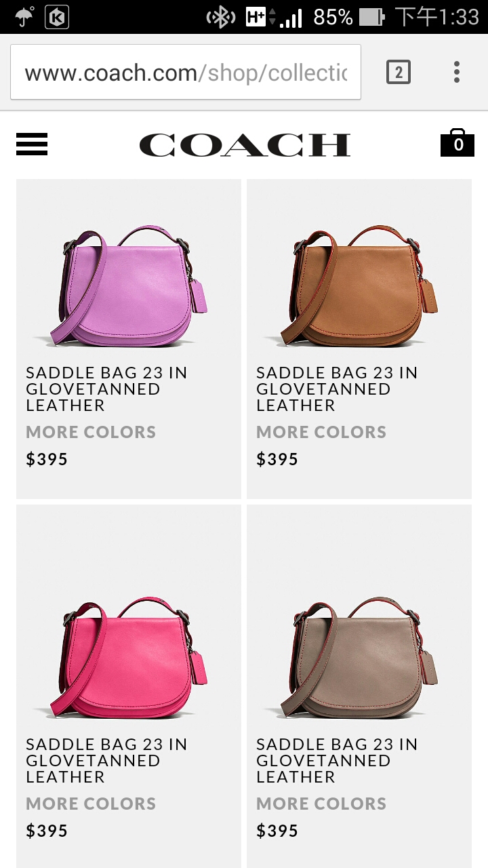Tap the Bluetooth icon in status bar
Screen dimensions: 488x868
coord(220,17)
